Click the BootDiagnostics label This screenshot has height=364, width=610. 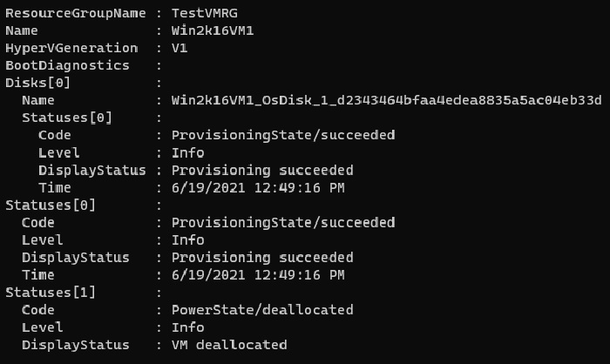pos(67,65)
